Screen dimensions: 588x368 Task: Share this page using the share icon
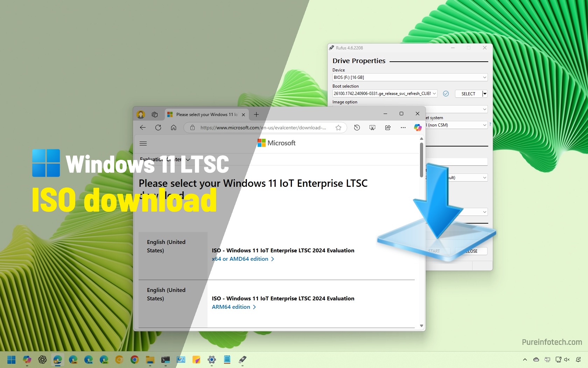(387, 128)
